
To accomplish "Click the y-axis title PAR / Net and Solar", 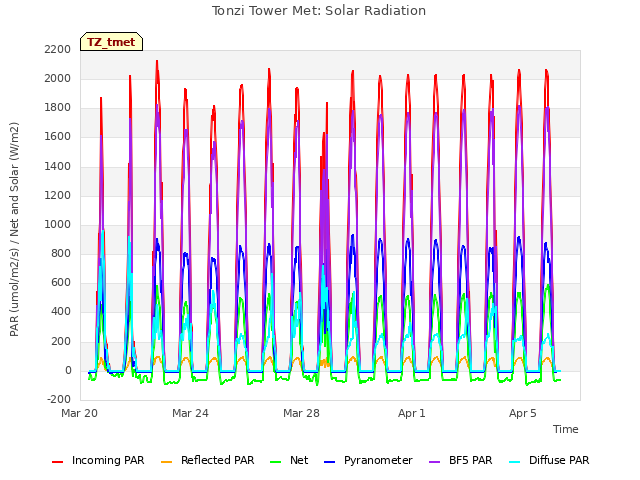I will click(x=14, y=229).
